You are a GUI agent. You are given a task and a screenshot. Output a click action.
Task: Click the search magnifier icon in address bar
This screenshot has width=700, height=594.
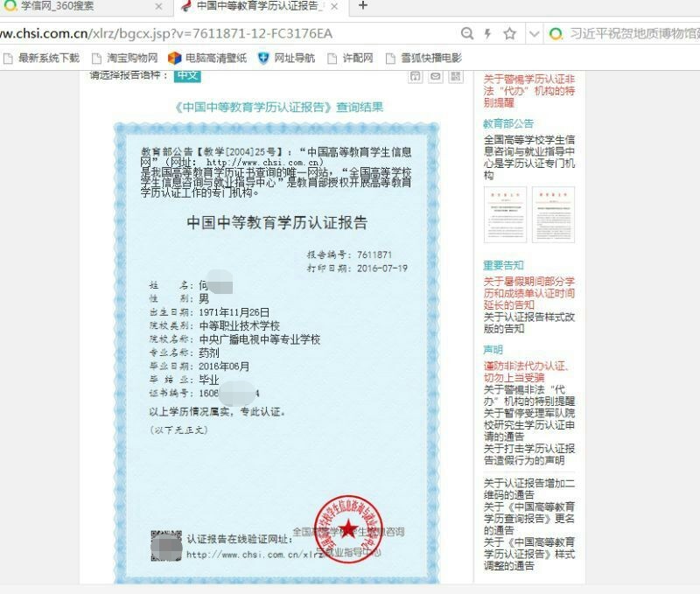click(x=467, y=34)
